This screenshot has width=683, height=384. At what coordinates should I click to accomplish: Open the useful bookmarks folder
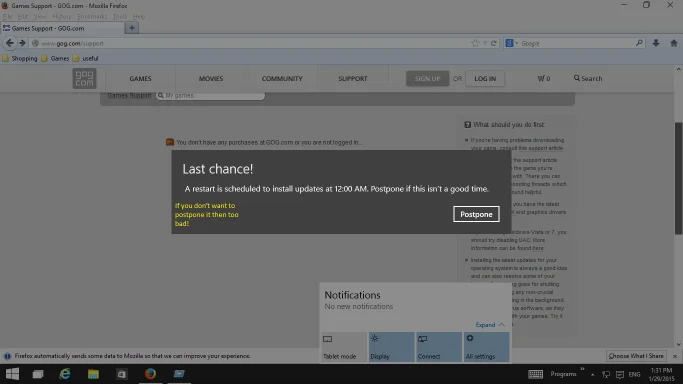(x=85, y=58)
